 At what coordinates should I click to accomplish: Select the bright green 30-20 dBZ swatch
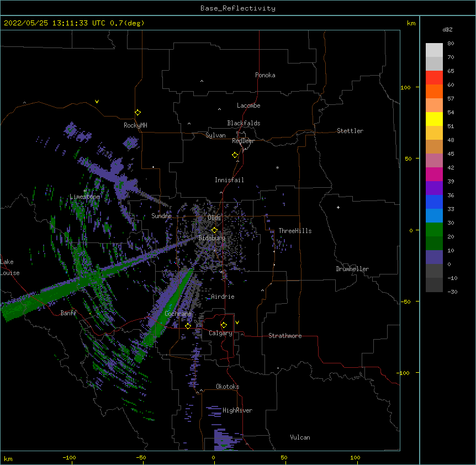coord(434,230)
